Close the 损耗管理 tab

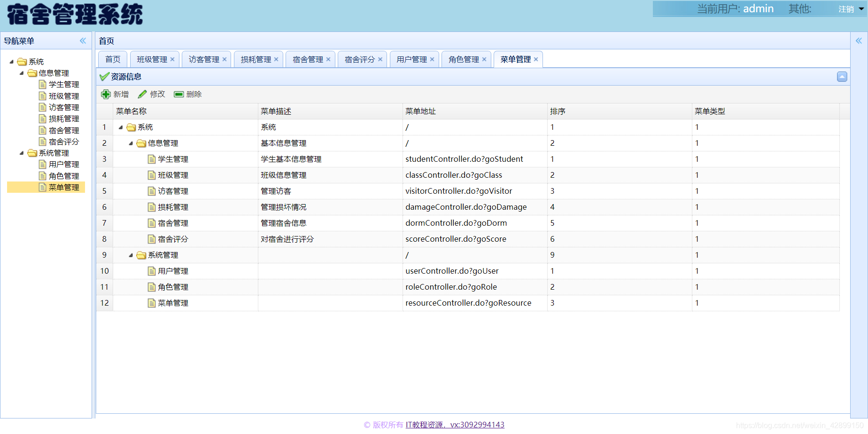pyautogui.click(x=276, y=59)
